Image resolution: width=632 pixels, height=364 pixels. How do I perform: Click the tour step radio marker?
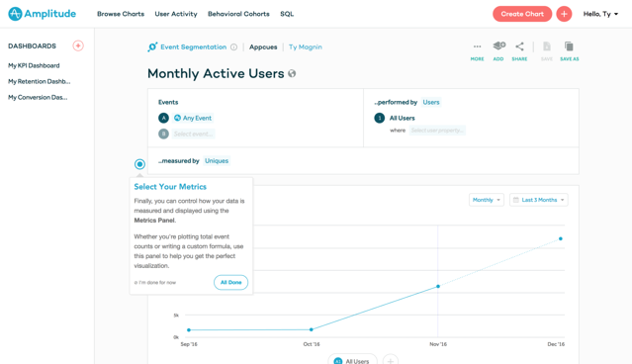click(x=139, y=164)
